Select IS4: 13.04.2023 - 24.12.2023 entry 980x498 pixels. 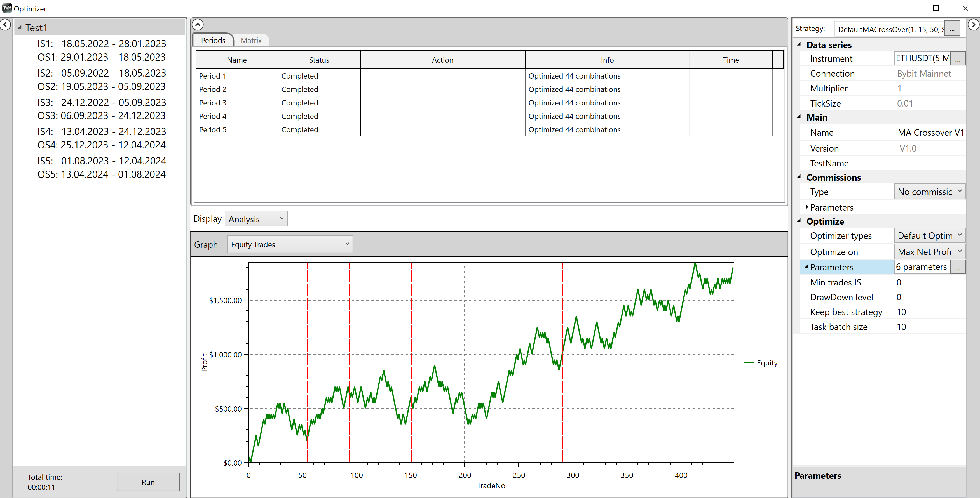(102, 131)
